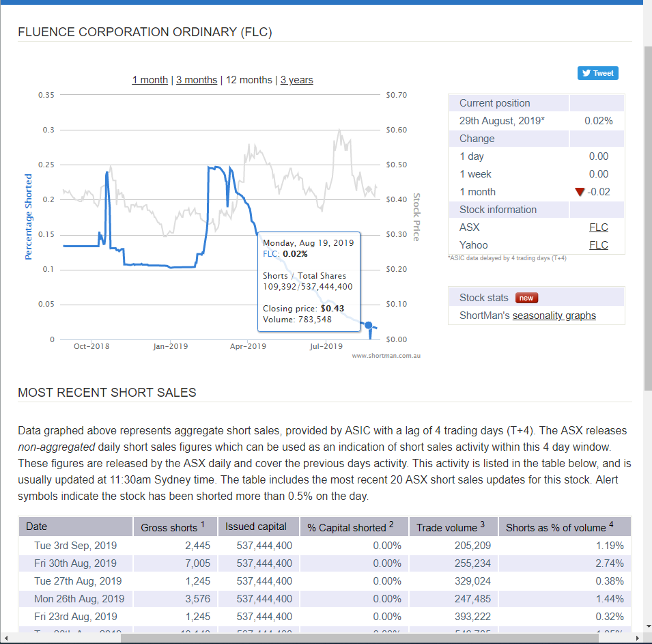Click the Date column header
The height and width of the screenshot is (644, 652).
[76, 527]
